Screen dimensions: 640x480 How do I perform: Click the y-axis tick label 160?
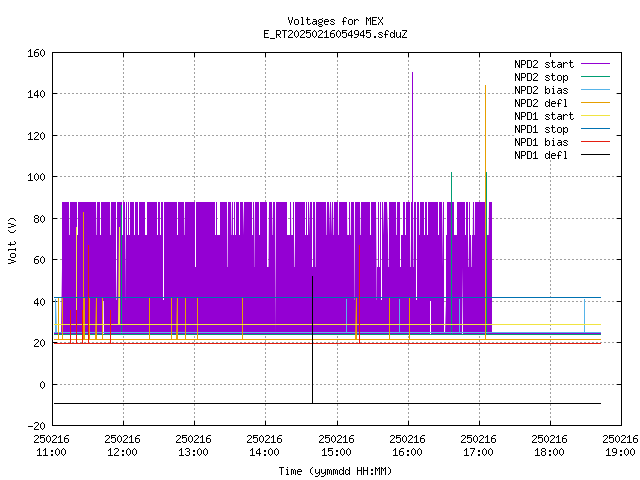coord(36,53)
